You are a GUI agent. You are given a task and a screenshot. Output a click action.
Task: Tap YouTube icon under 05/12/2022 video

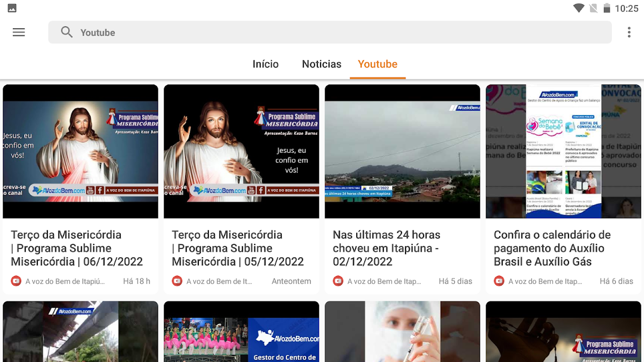[x=177, y=281]
